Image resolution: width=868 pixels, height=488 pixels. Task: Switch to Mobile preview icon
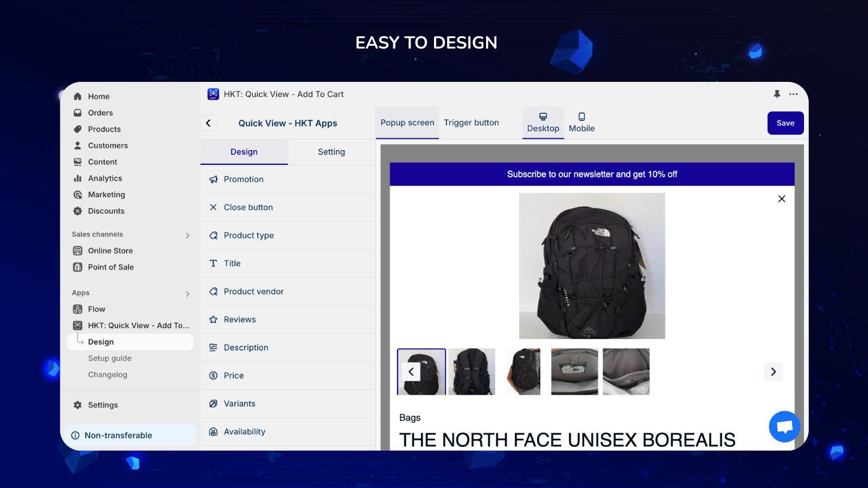click(582, 117)
